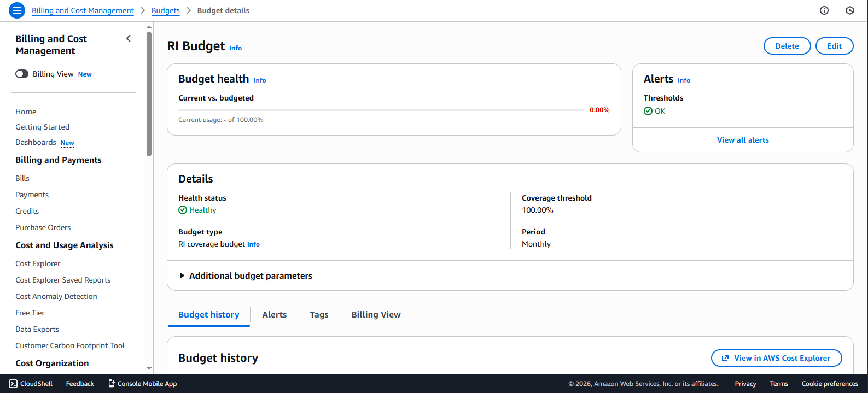Viewport: 868px width, 393px height.
Task: Click Info link next to RI coverage budget
Action: pyautogui.click(x=253, y=244)
